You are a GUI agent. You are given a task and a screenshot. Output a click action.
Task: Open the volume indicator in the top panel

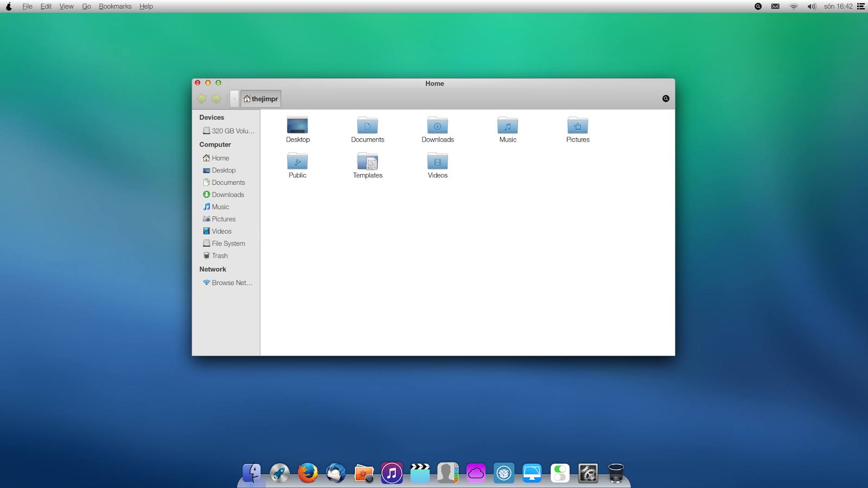(x=812, y=7)
